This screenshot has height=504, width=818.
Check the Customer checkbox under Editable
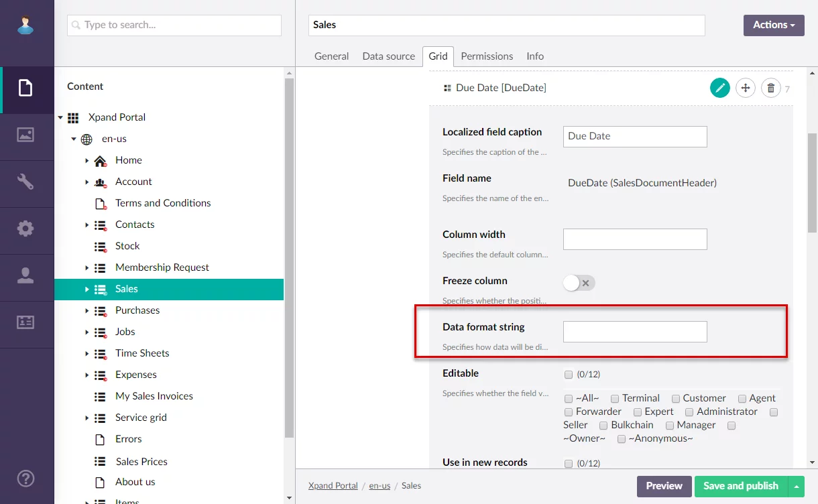(676, 399)
